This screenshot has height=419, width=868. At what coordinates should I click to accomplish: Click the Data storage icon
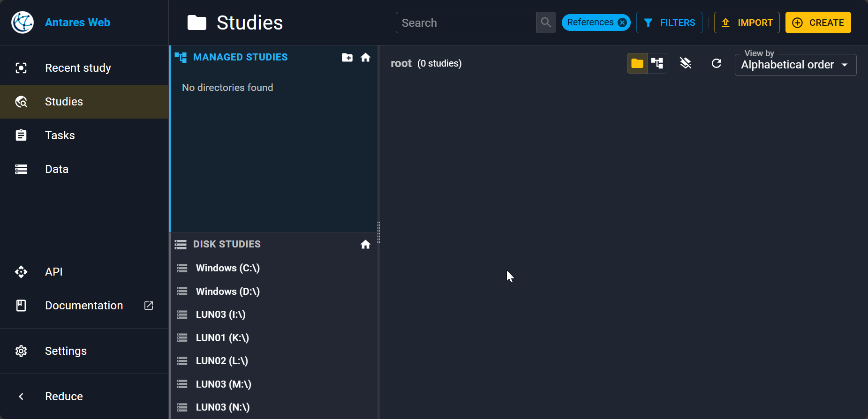click(21, 169)
